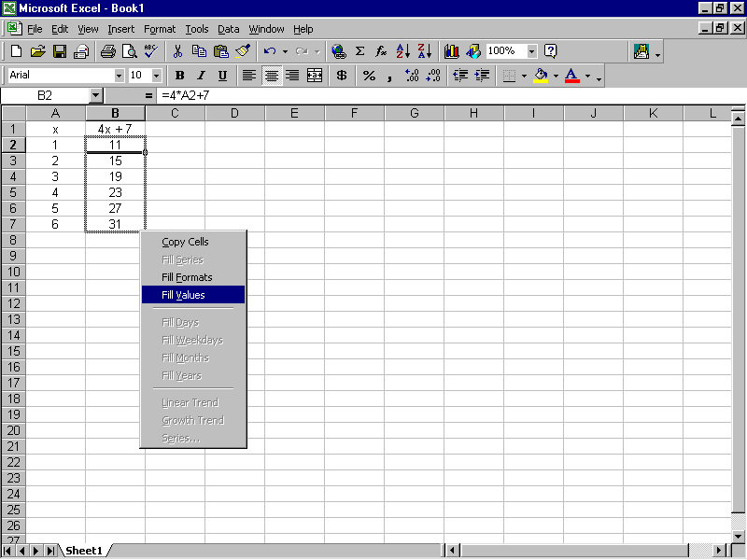Viewport: 747px width, 560px height.
Task: Click Merge and Center icon
Action: coord(315,76)
